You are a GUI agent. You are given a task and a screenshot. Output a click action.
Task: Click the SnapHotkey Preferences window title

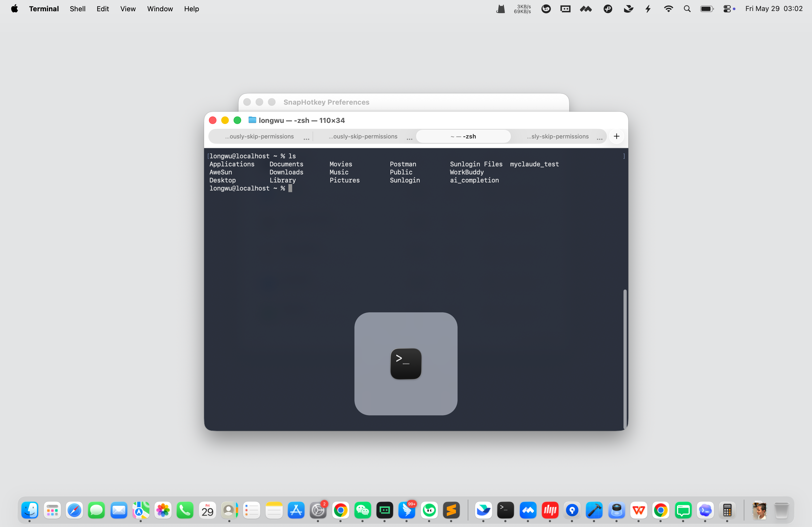(326, 102)
